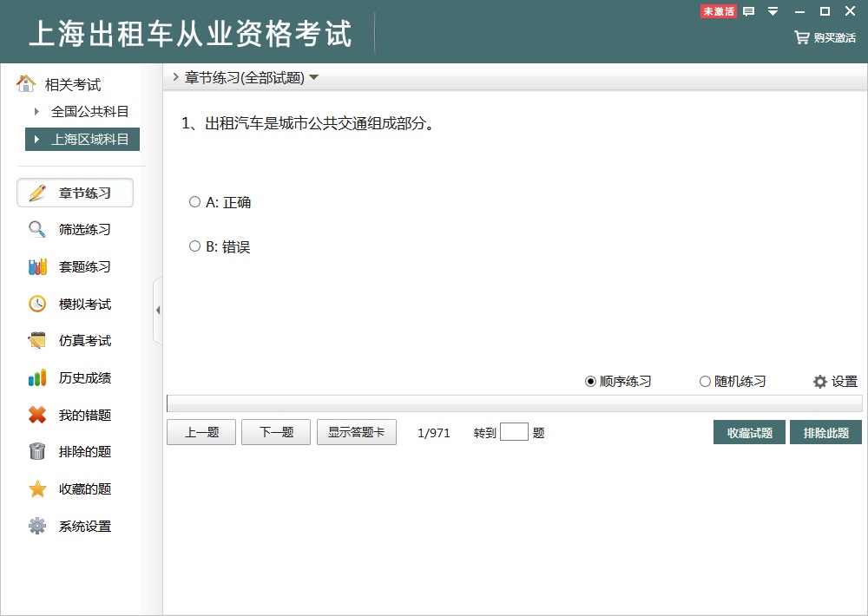Open the feedback message icon in title bar
The height and width of the screenshot is (616, 868).
point(749,11)
